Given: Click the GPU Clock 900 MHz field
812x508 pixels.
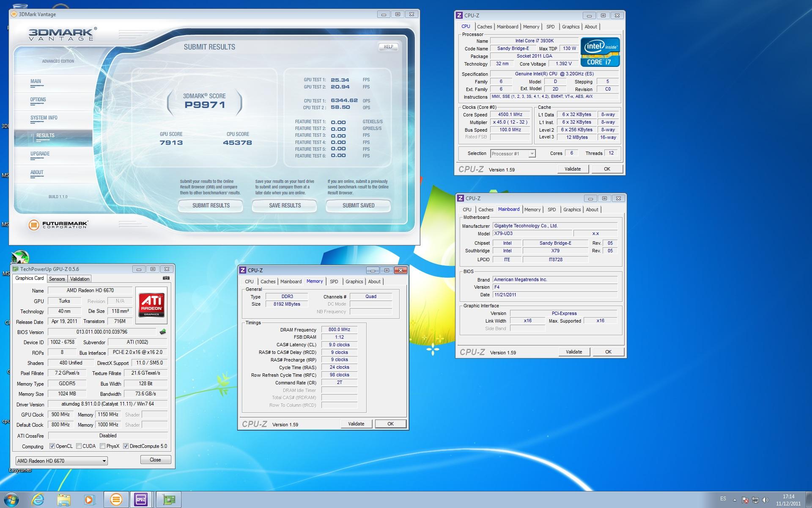Looking at the screenshot, I should (60, 414).
